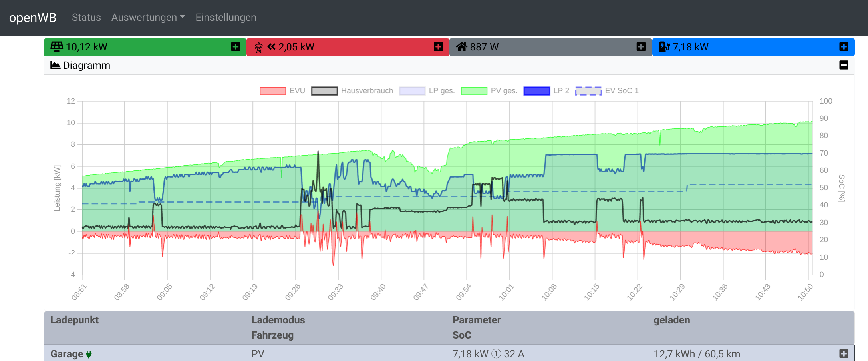The height and width of the screenshot is (361, 868).
Task: Expand the green PV power panel
Action: 236,47
